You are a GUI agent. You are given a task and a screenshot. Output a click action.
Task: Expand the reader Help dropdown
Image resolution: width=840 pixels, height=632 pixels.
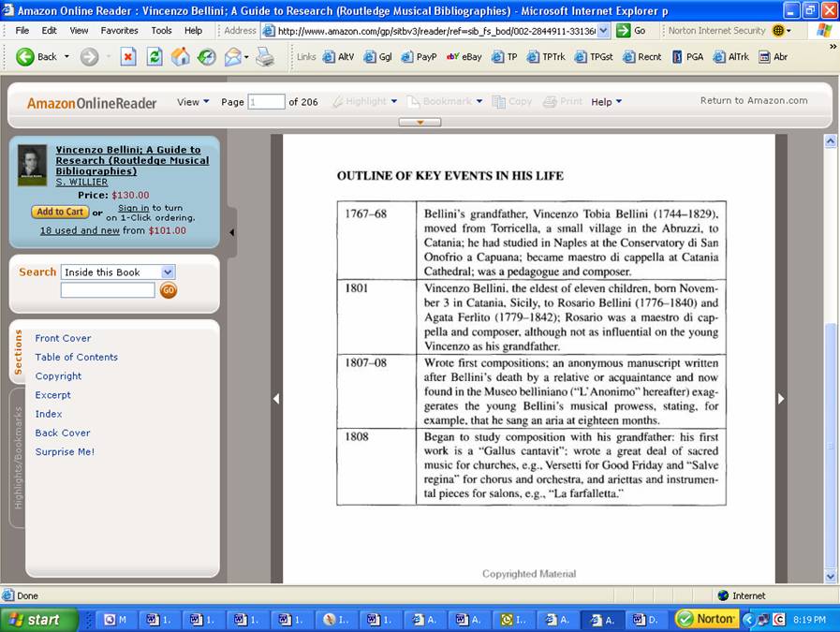click(606, 101)
